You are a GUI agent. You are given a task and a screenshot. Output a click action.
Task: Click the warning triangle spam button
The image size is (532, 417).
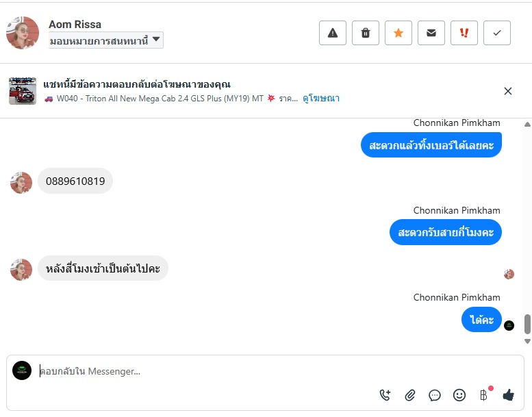pos(333,33)
